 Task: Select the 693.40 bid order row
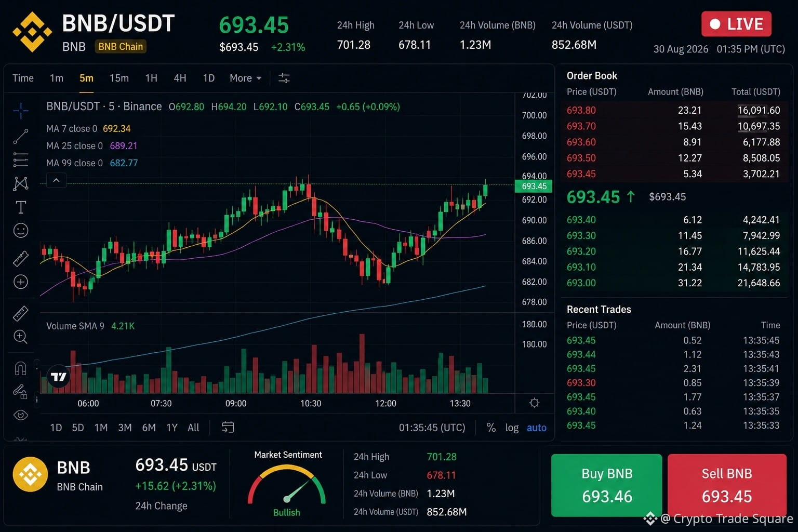pyautogui.click(x=673, y=220)
